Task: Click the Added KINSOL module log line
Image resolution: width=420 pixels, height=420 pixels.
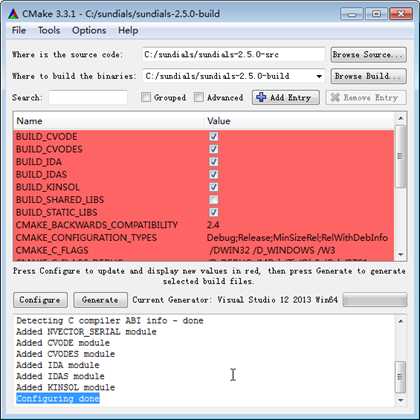Action: point(66,387)
